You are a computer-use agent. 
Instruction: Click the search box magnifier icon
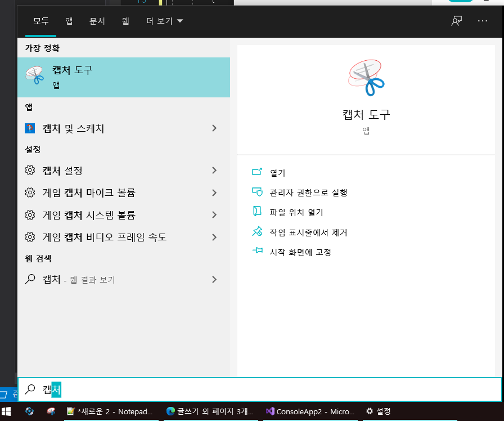coord(30,389)
